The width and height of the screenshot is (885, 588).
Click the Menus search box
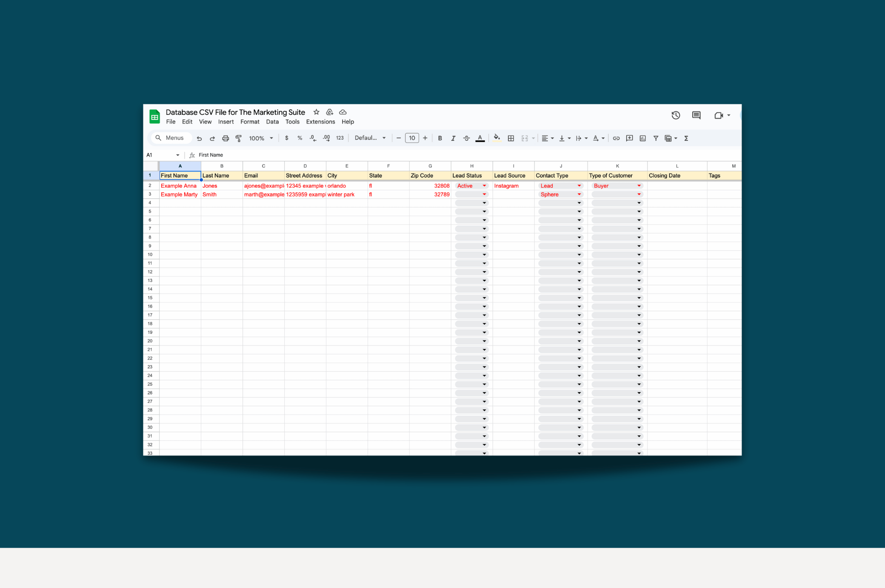pyautogui.click(x=171, y=138)
